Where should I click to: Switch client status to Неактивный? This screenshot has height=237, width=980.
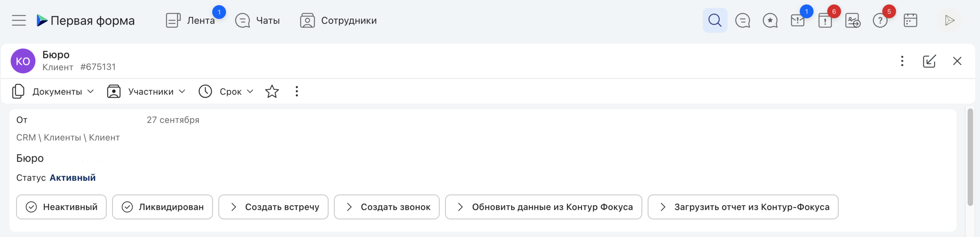[62, 207]
